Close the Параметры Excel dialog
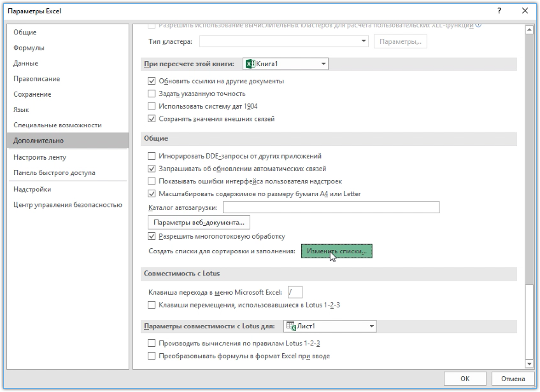 click(525, 11)
